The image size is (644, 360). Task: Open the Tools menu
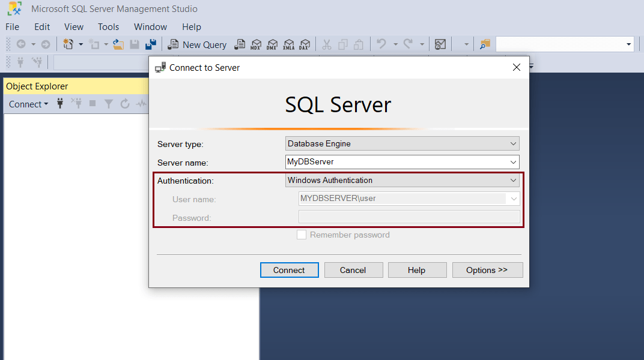[x=109, y=27]
